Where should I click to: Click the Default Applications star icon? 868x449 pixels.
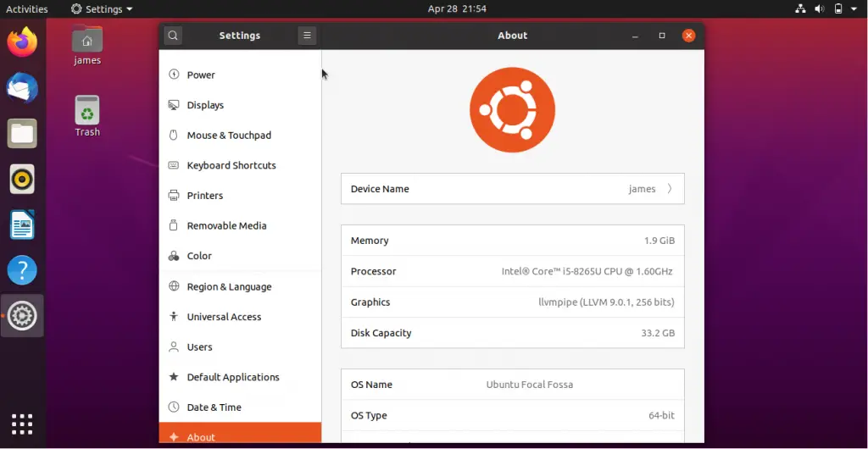(x=174, y=376)
